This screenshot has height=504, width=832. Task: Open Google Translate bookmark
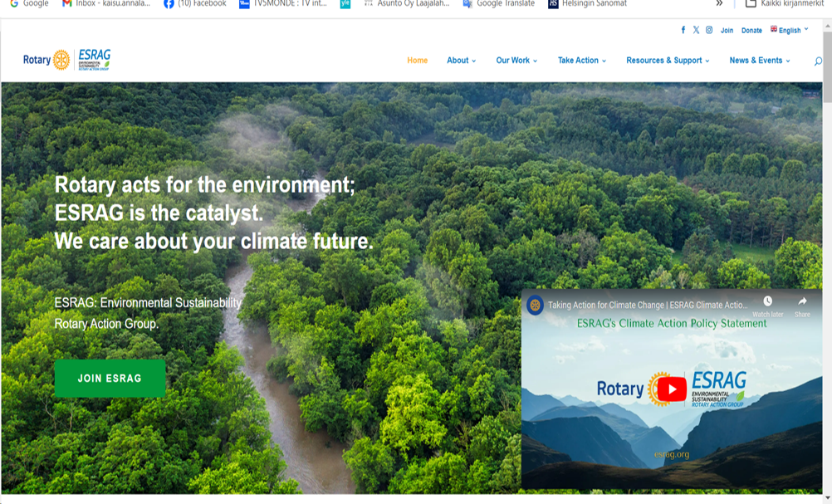[498, 4]
